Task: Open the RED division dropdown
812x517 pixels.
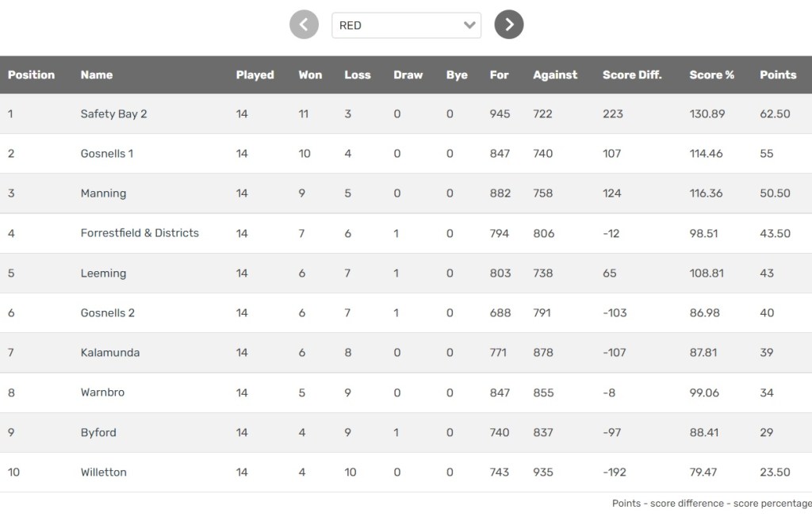Action: click(x=406, y=25)
